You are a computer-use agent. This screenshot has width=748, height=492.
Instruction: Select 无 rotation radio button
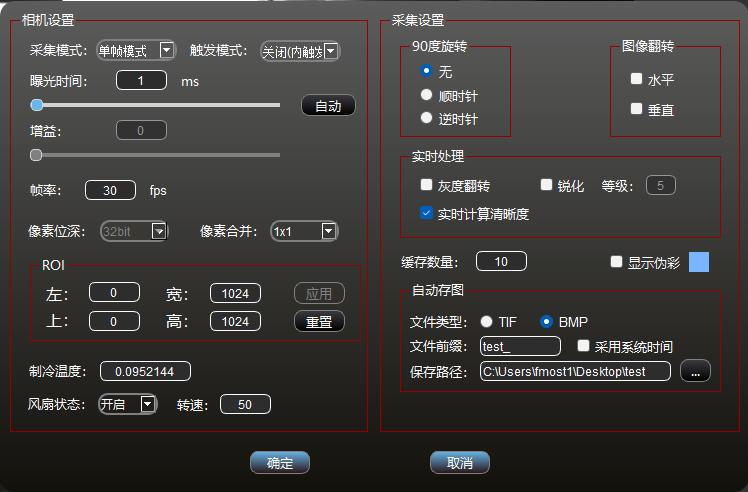426,70
